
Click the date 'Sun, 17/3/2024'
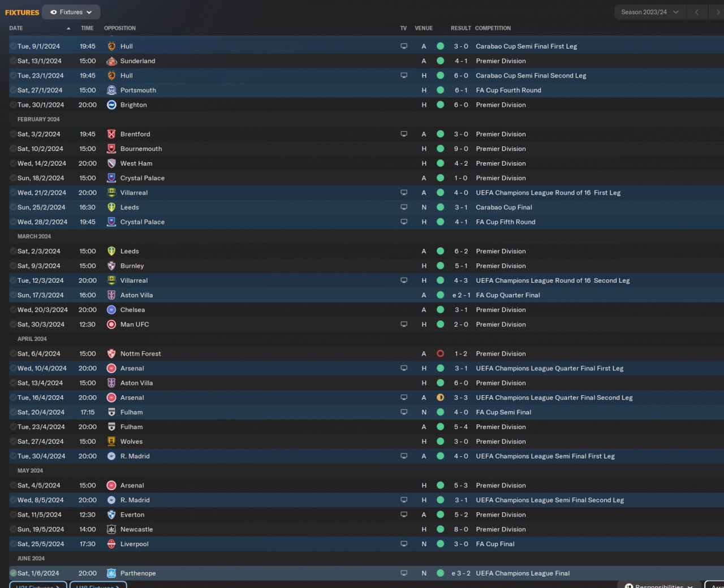coord(41,296)
